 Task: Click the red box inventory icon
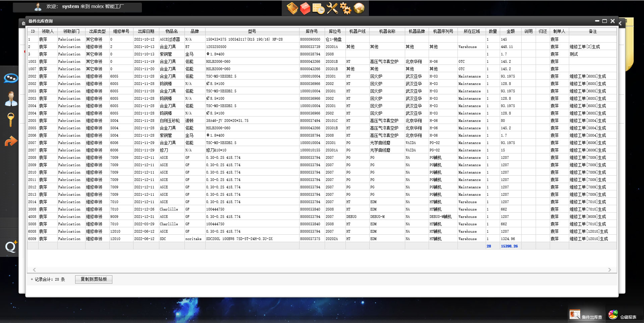tap(305, 8)
